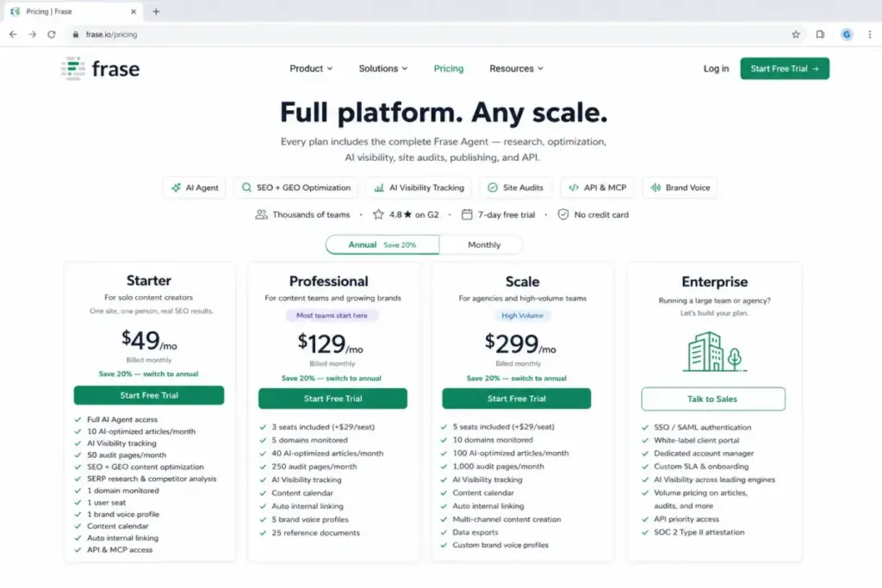Click header Start Free Trial button
Image resolution: width=882 pixels, height=588 pixels.
click(784, 69)
